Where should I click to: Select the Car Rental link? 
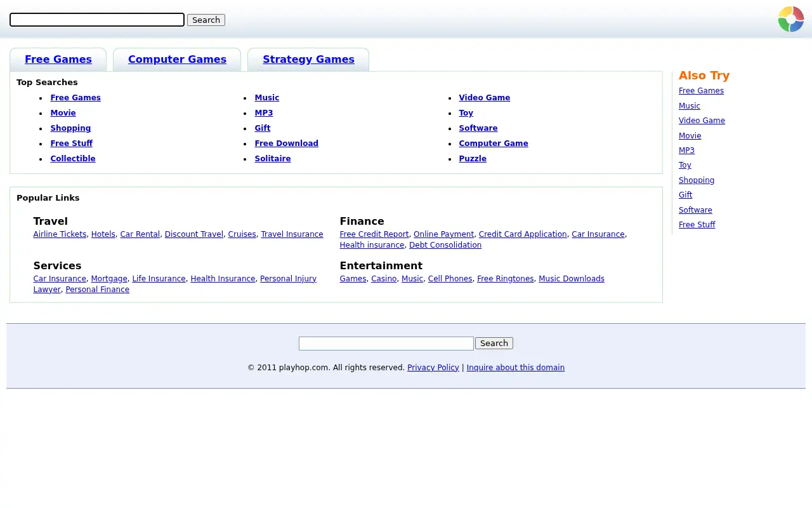click(140, 234)
